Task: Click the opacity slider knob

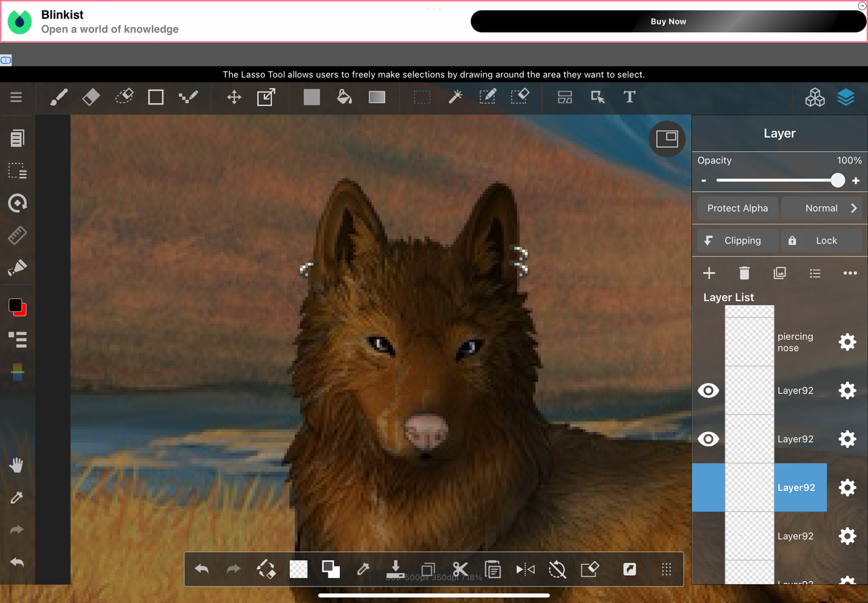Action: click(837, 180)
